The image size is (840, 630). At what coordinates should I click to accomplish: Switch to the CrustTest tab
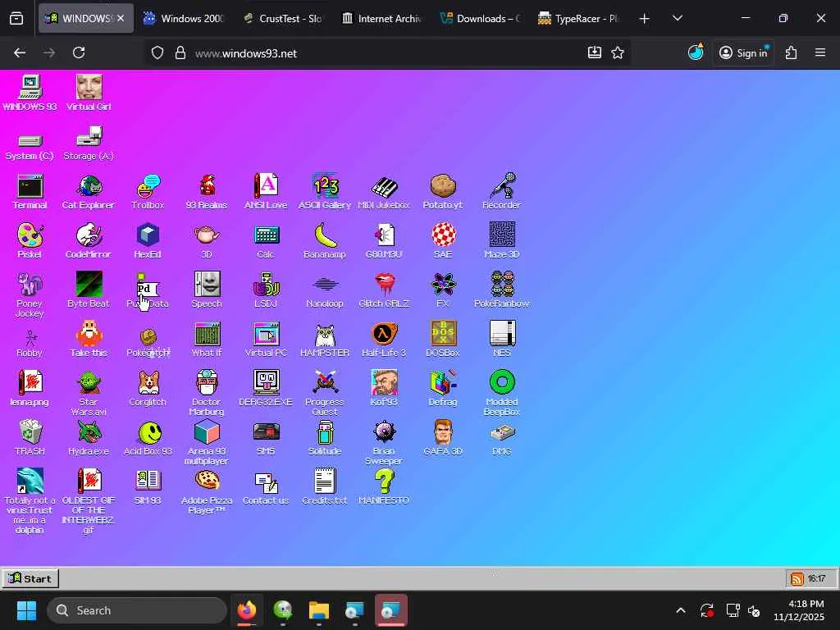(282, 18)
